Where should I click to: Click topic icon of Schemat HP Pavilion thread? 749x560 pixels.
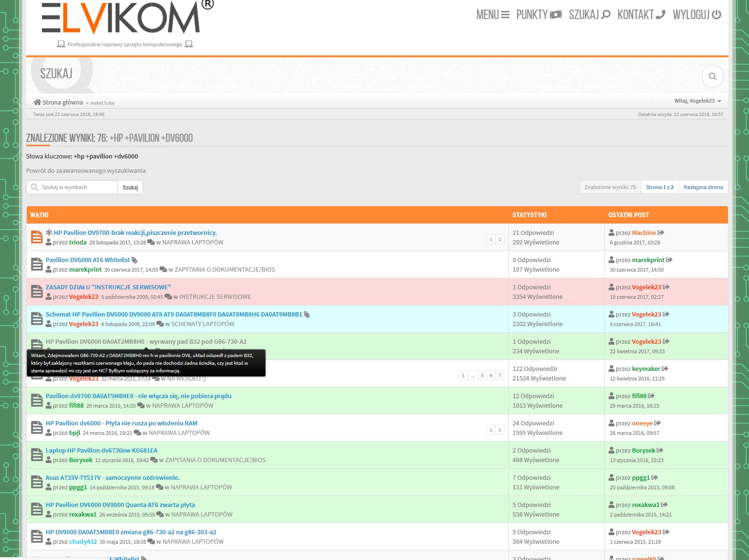37,318
